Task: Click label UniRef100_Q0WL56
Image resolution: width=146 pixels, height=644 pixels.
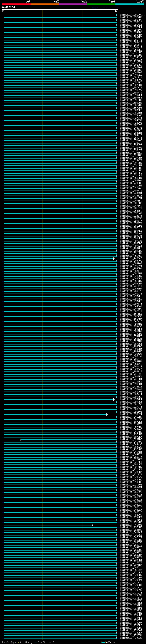Action: [x=131, y=65]
